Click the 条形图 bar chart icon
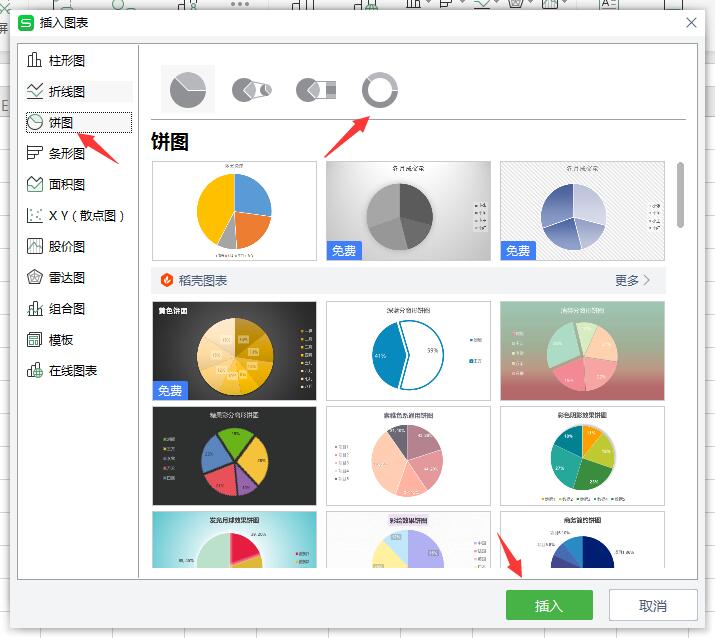Image resolution: width=715 pixels, height=638 pixels. 35,153
